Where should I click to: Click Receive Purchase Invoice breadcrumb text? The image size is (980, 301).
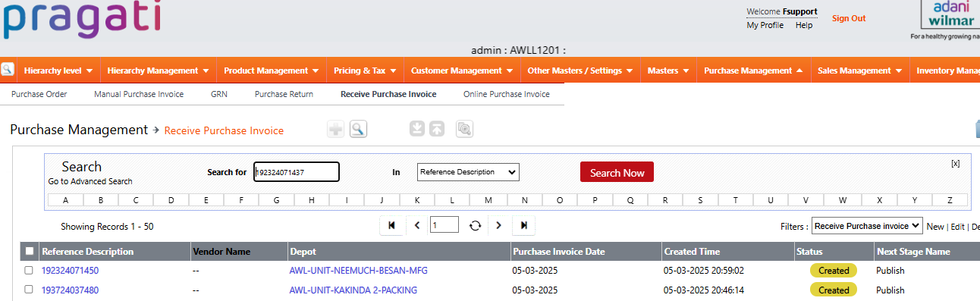pos(224,130)
